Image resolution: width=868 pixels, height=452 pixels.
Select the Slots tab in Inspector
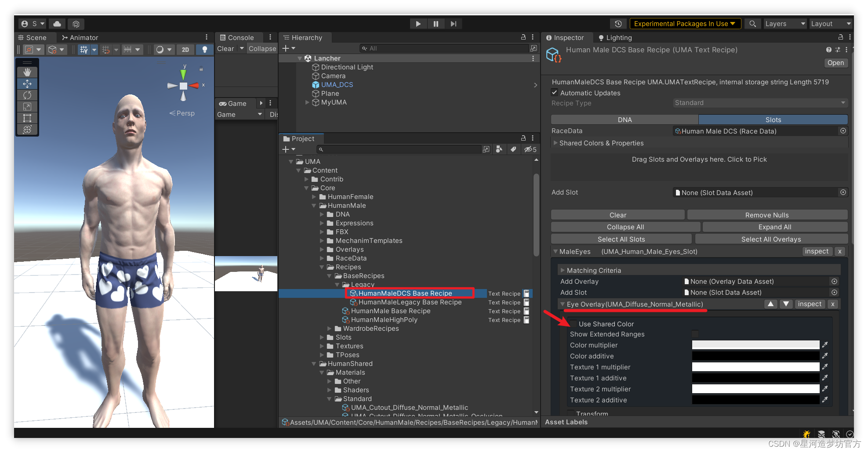pyautogui.click(x=773, y=119)
